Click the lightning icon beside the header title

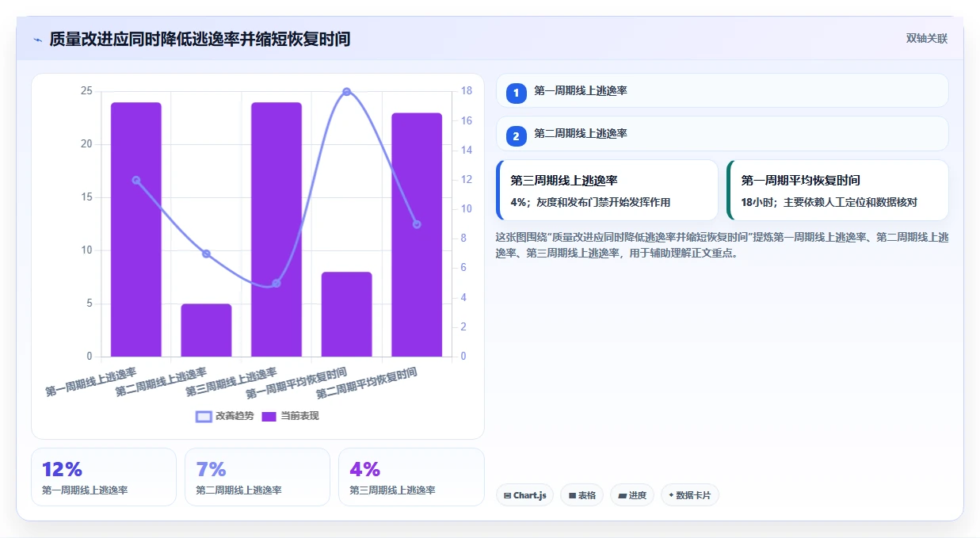tap(37, 40)
